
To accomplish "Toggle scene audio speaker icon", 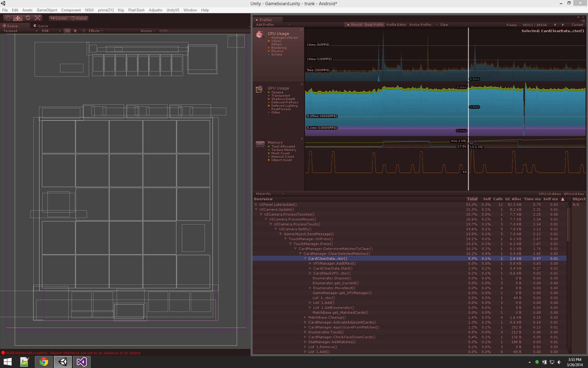I will click(x=83, y=31).
